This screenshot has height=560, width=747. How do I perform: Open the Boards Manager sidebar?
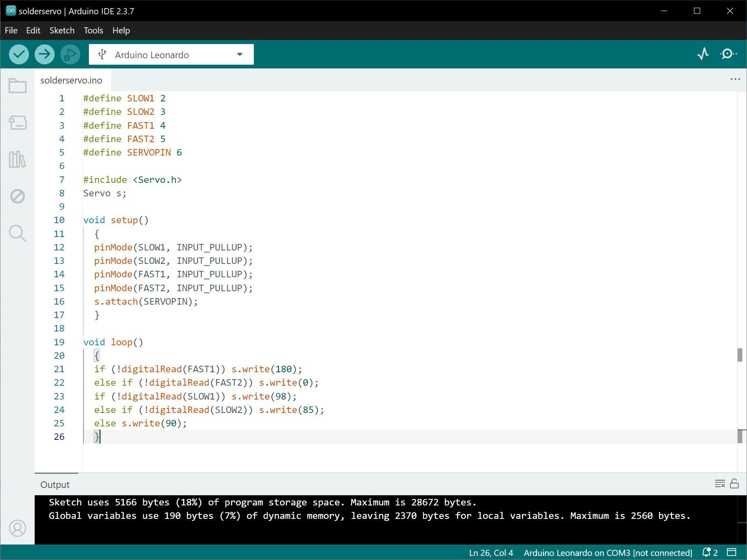coord(18,123)
